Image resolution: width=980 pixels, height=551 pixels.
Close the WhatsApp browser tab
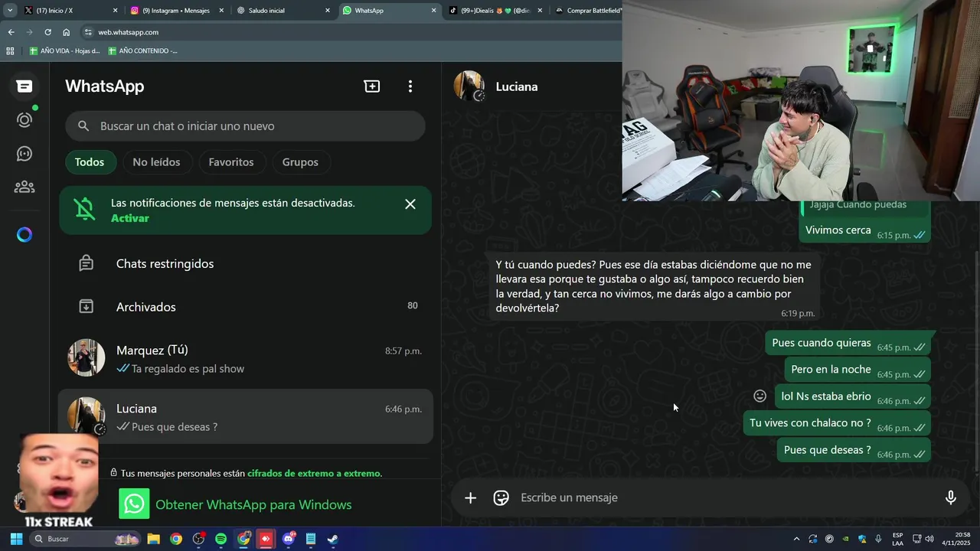[x=433, y=11]
